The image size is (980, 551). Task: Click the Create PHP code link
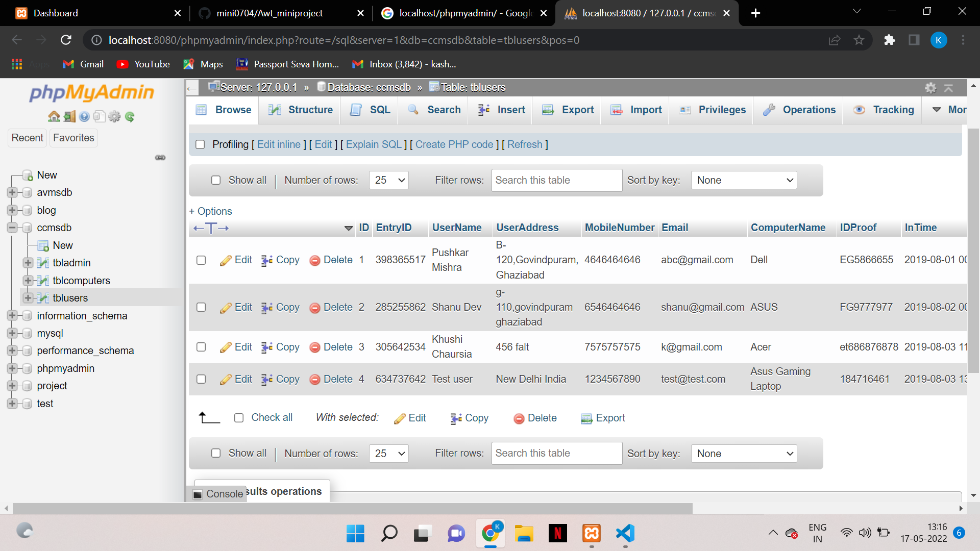[x=454, y=144]
